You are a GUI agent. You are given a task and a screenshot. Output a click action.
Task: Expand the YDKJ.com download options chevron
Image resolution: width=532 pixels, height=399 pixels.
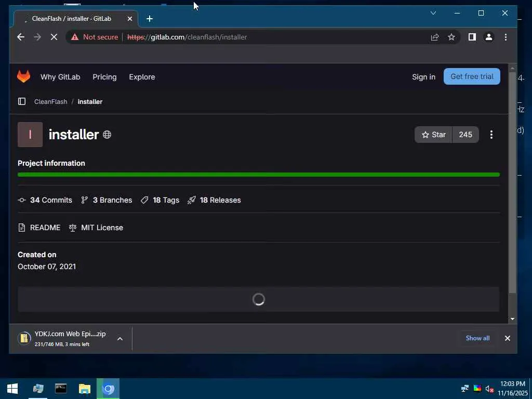[120, 339]
